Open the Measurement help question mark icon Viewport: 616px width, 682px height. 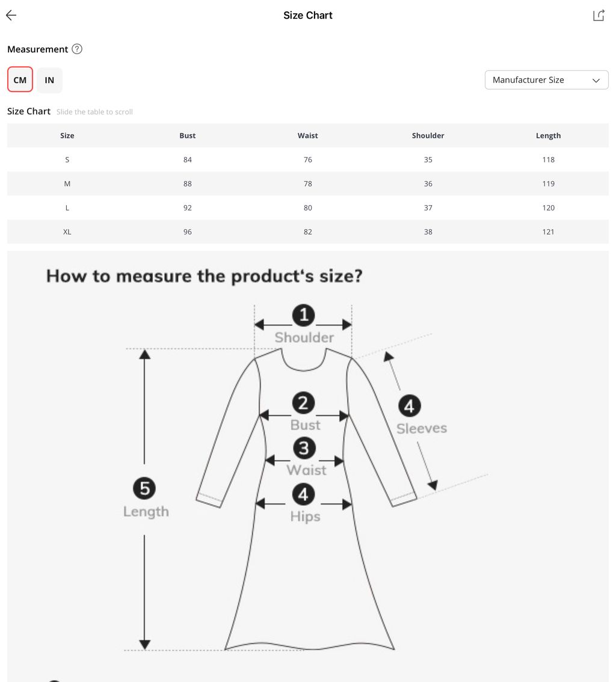point(77,49)
